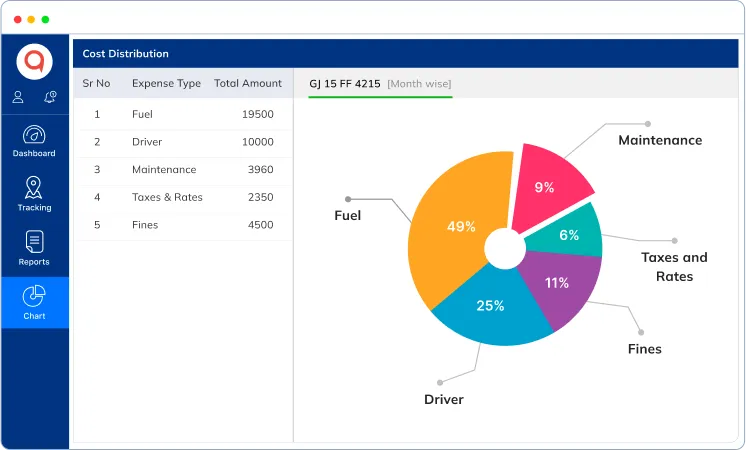This screenshot has width=746, height=450.
Task: Click the Expense Type column header
Action: pos(166,83)
